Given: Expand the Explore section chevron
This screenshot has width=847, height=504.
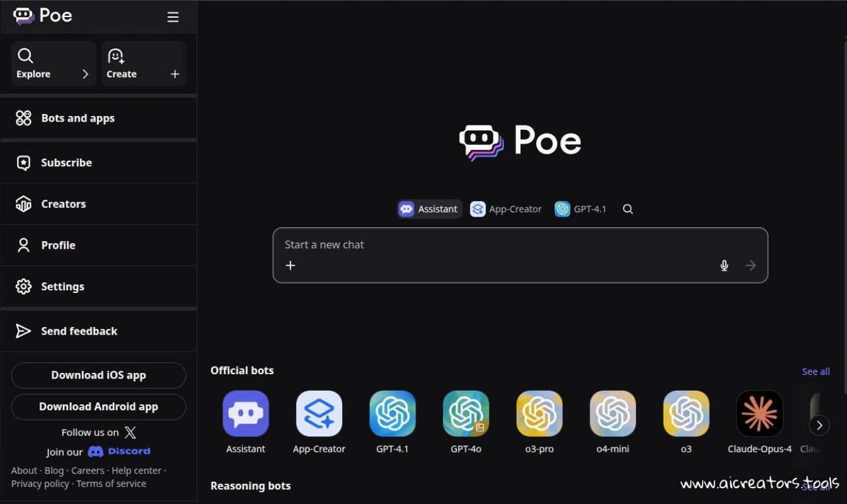Looking at the screenshot, I should [86, 74].
